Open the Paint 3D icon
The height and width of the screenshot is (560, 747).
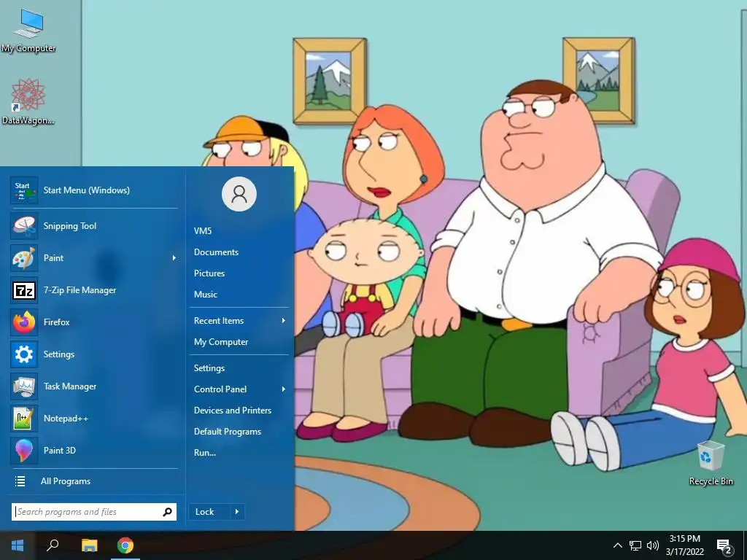[24, 451]
